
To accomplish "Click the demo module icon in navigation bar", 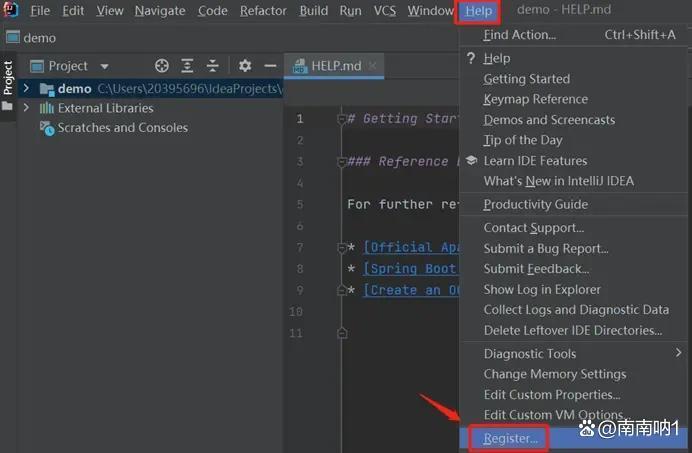I will tap(13, 37).
